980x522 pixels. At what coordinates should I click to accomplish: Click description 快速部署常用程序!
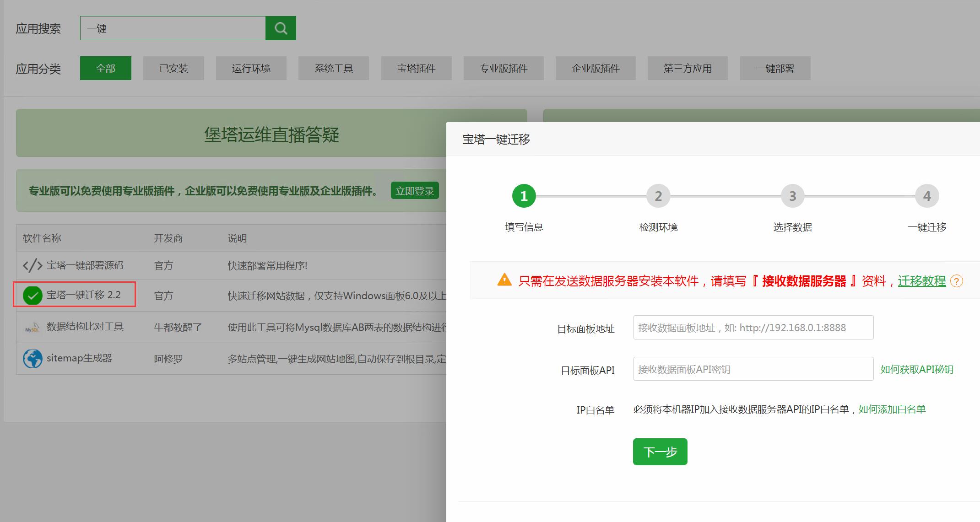[268, 265]
